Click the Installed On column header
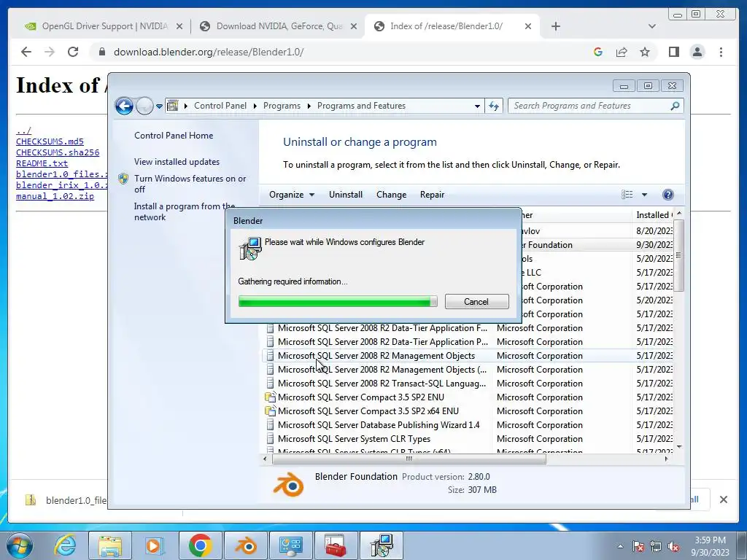Screen dimensions: 747x560 click(654, 215)
